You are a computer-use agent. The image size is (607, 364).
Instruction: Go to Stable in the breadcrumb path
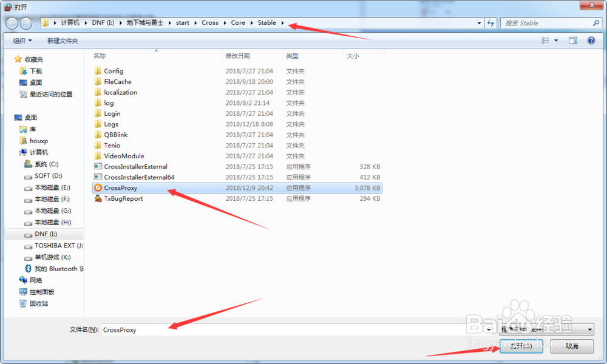267,23
